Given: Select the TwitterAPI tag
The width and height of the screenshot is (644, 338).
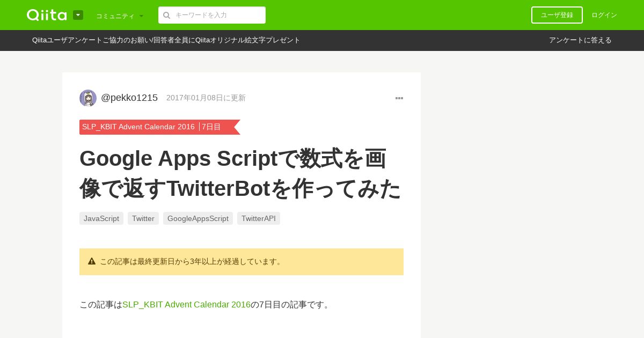Looking at the screenshot, I should tap(259, 218).
